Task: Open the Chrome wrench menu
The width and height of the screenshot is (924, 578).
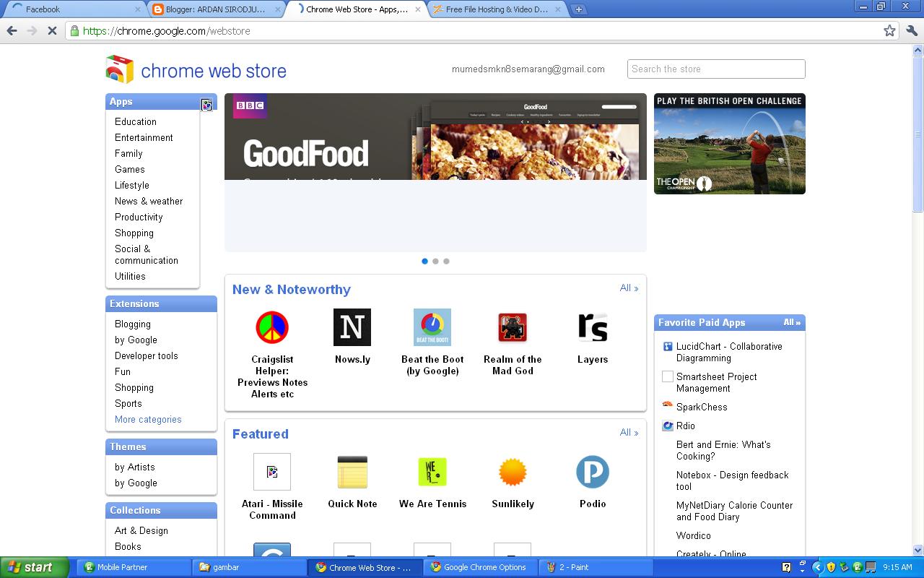Action: click(x=911, y=30)
